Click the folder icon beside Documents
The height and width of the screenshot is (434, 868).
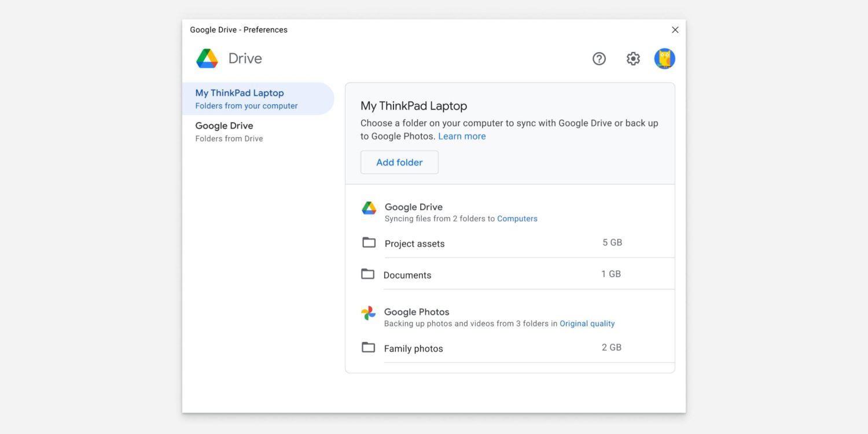pos(369,274)
